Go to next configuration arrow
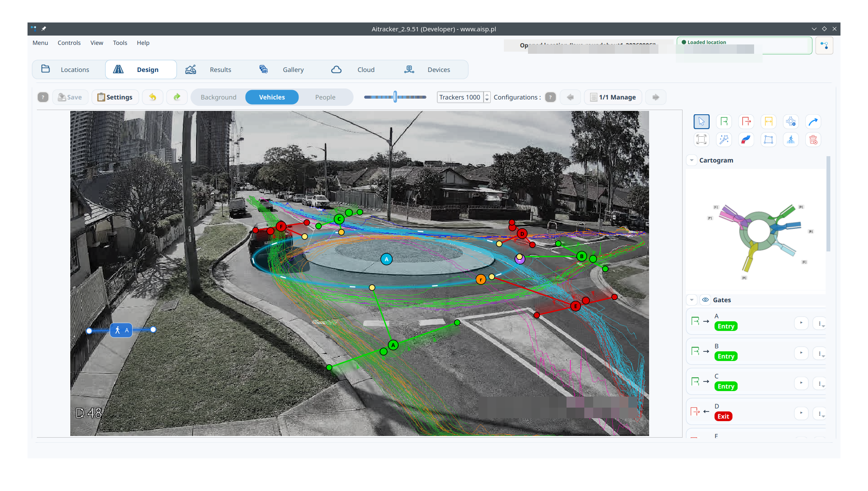The height and width of the screenshot is (491, 868). 655,97
